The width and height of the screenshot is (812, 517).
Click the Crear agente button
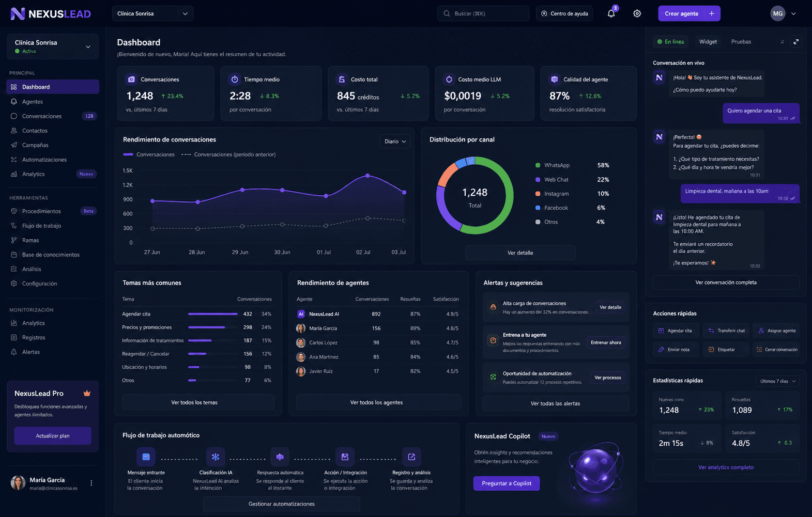click(x=689, y=13)
